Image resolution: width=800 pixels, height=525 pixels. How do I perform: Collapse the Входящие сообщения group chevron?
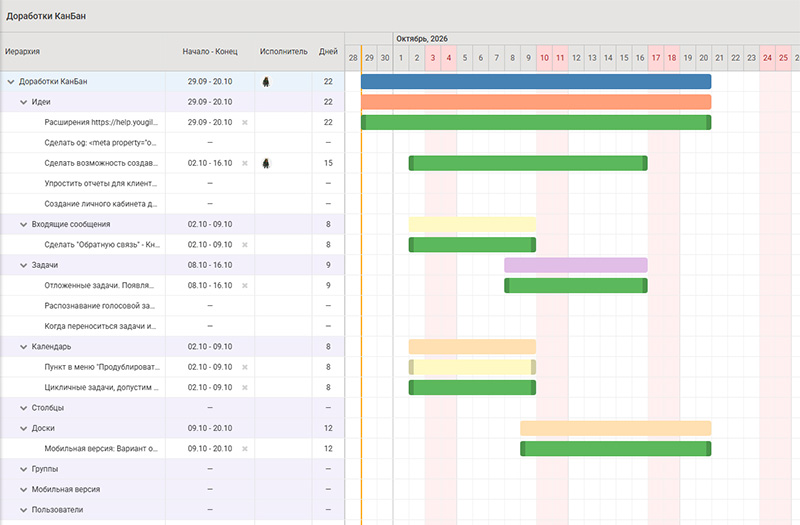pyautogui.click(x=23, y=224)
